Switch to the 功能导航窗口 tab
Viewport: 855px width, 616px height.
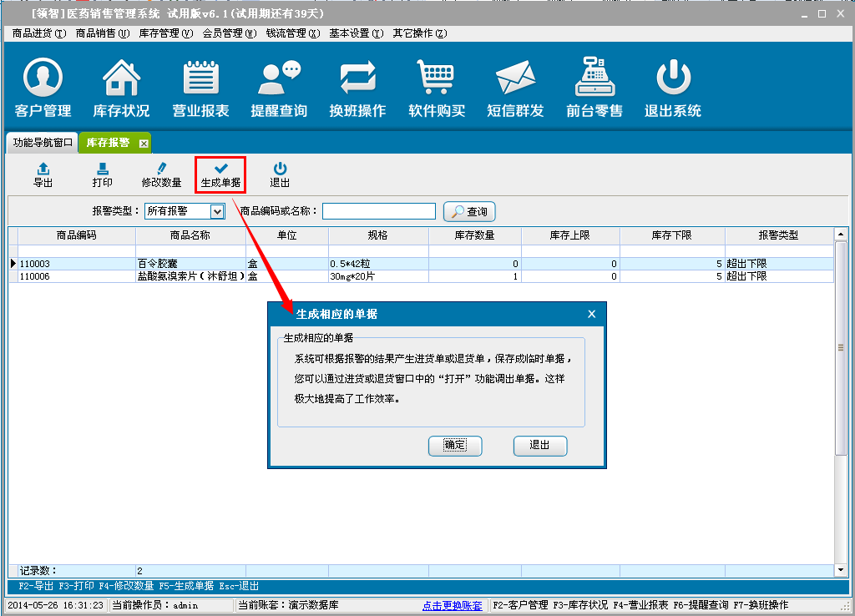43,143
